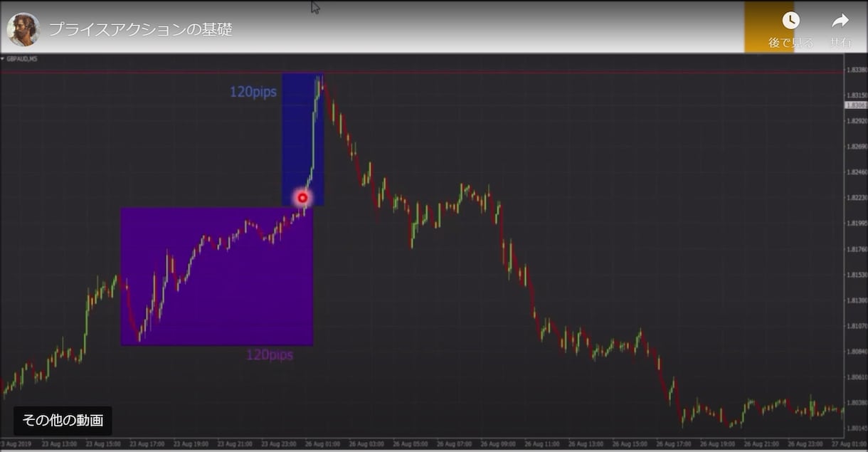This screenshot has height=452, width=868.
Task: Show その他の動画 (more videos)
Action: 63,420
